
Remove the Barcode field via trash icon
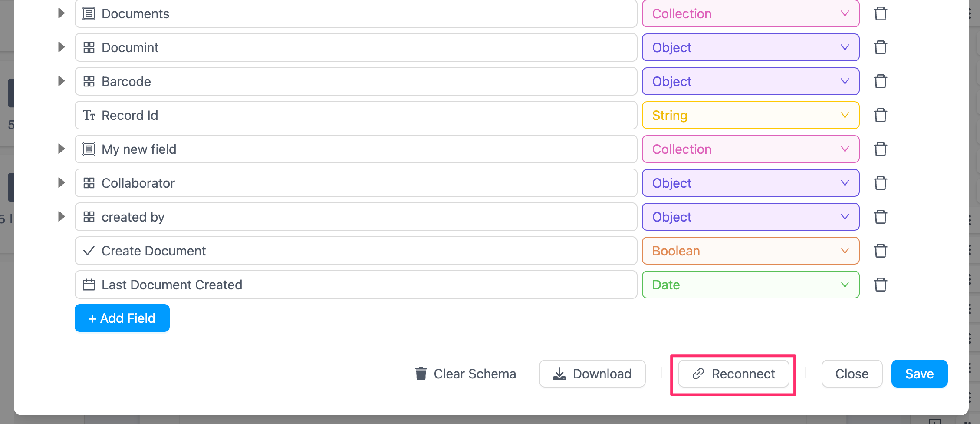coord(880,81)
